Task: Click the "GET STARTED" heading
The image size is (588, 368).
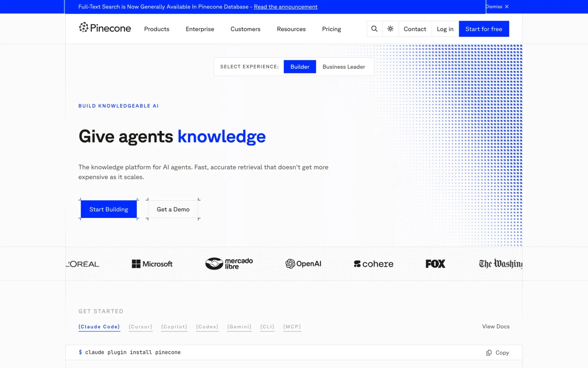Action: tap(101, 311)
